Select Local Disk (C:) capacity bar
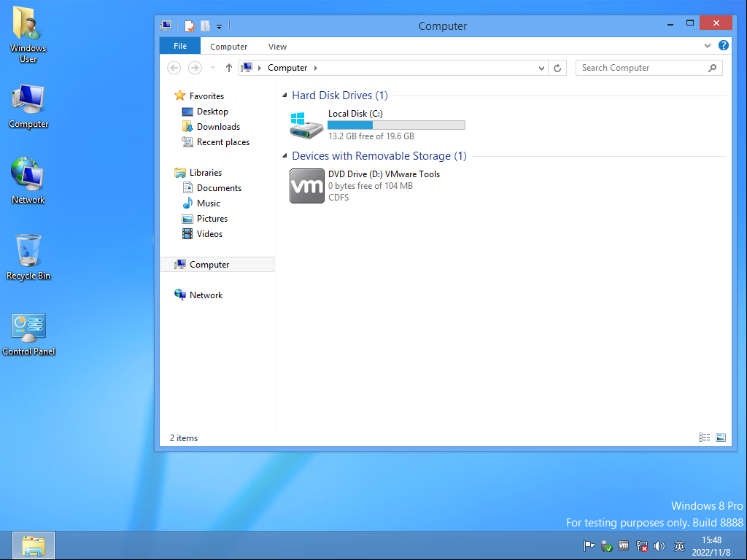This screenshot has height=560, width=747. 396,125
